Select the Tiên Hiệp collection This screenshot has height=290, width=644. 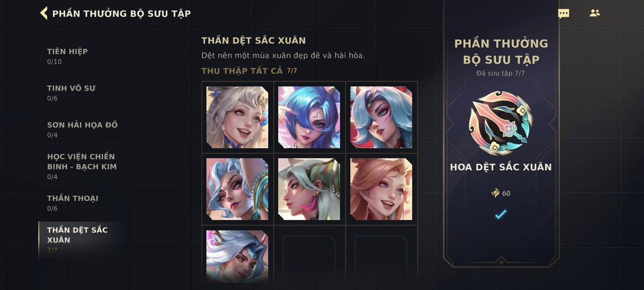point(67,56)
